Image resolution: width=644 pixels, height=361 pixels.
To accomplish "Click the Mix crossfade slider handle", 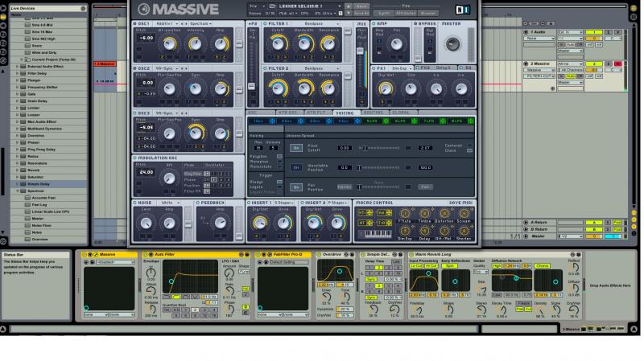I will click(360, 51).
